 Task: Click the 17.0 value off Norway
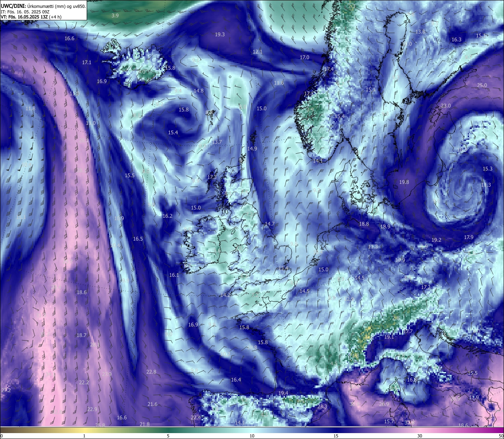(x=304, y=57)
